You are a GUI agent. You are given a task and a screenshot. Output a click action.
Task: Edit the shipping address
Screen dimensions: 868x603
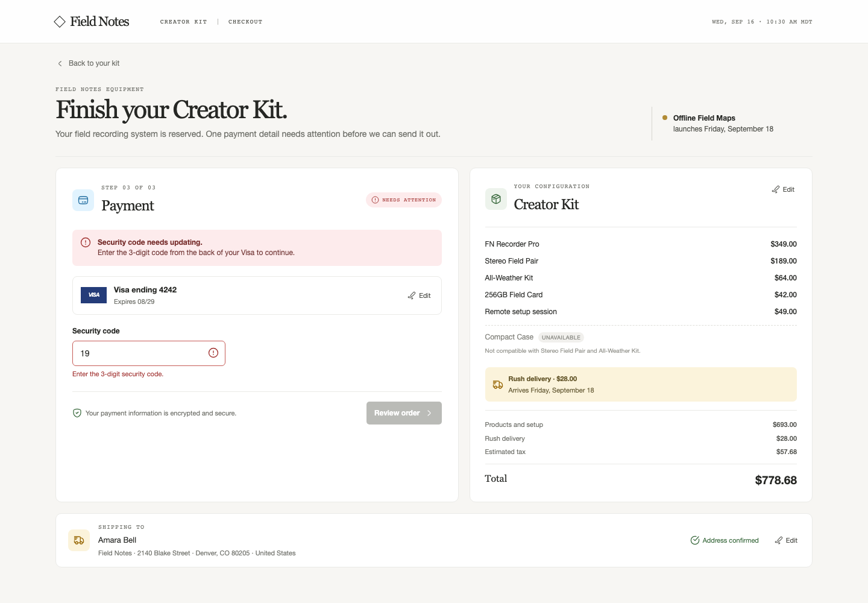pos(786,540)
